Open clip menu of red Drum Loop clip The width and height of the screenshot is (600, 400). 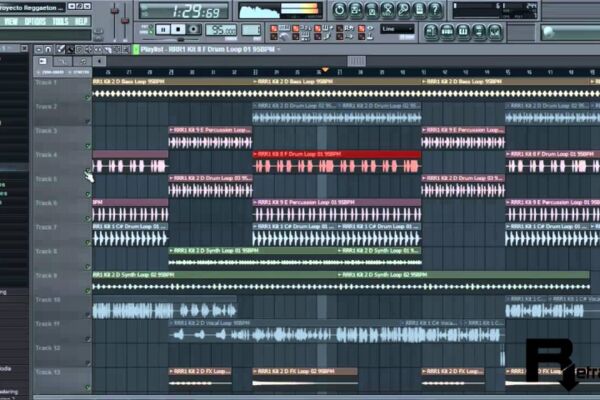point(255,154)
